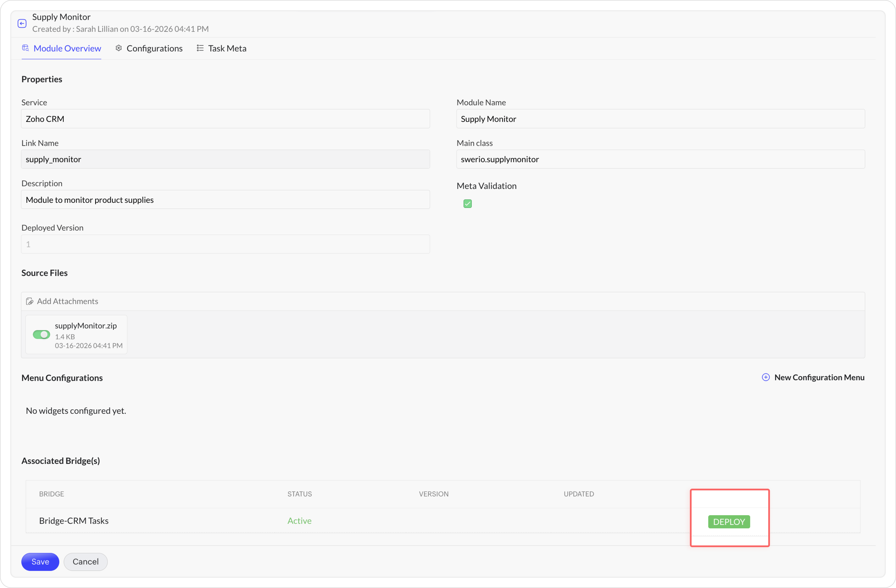This screenshot has height=588, width=896.
Task: Click the Save button
Action: (40, 561)
